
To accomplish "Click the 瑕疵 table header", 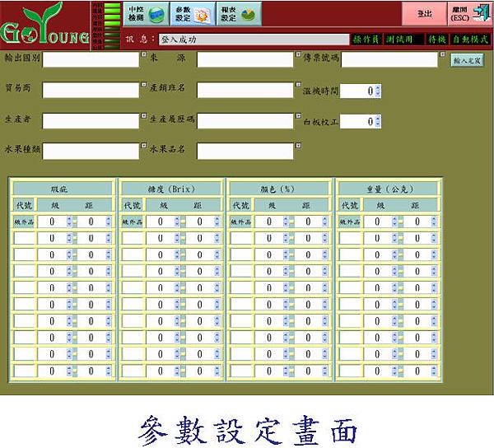I will tap(63, 189).
